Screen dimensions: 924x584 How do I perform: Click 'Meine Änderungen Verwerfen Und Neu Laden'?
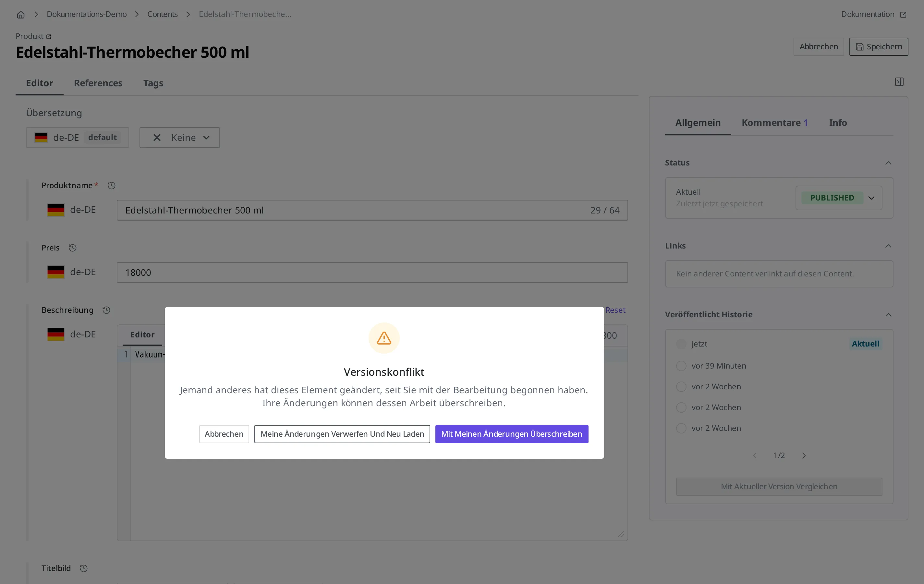pos(342,434)
